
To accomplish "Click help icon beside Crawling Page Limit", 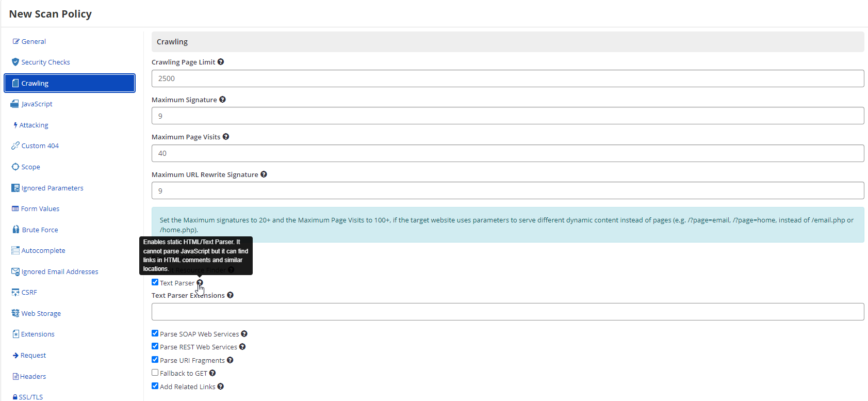I will pyautogui.click(x=221, y=62).
